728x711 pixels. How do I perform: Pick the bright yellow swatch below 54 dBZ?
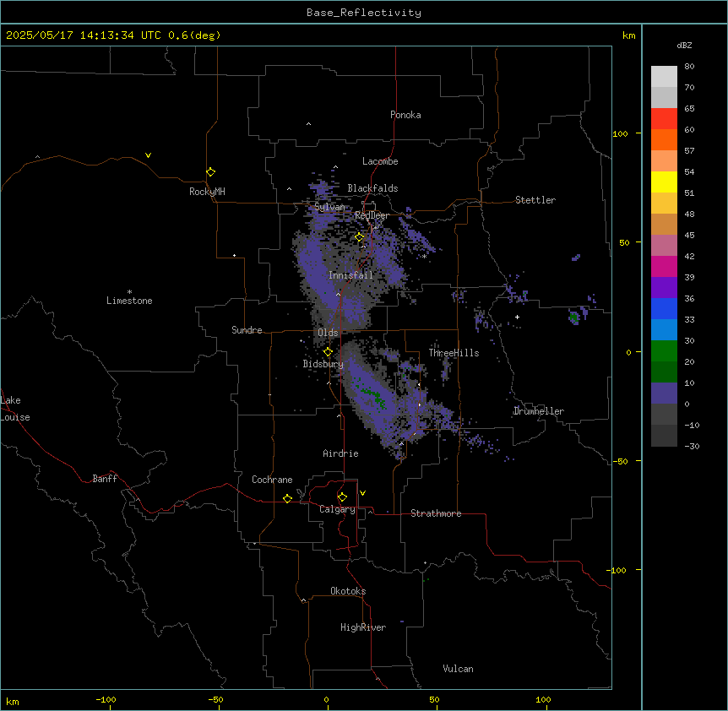pos(664,182)
